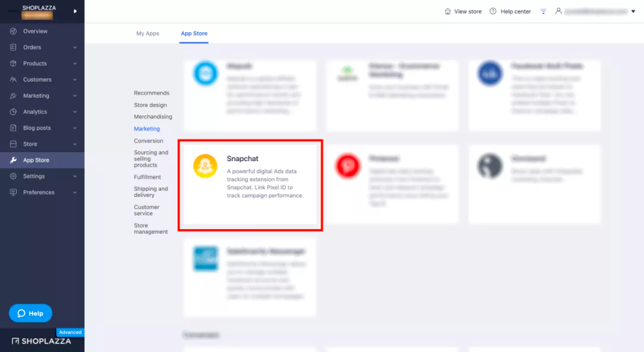Image resolution: width=644 pixels, height=352 pixels.
Task: Select the App Store tab
Action: tap(194, 33)
